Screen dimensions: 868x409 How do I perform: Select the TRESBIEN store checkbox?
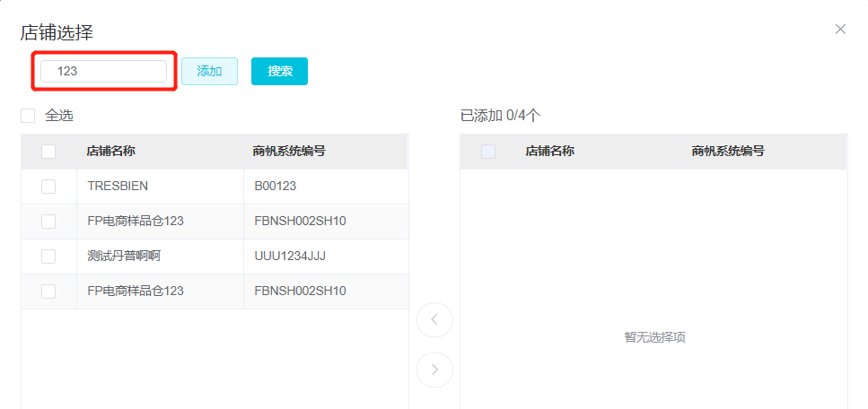coord(48,187)
